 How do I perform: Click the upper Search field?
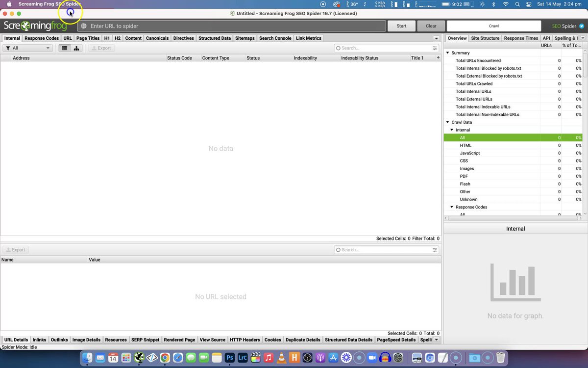tap(387, 48)
